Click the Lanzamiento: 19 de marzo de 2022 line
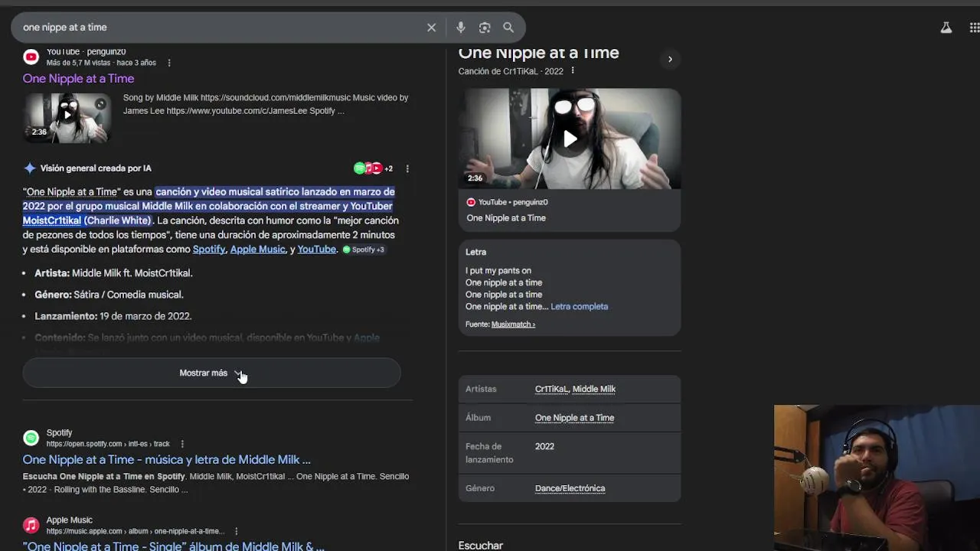 [x=113, y=316]
